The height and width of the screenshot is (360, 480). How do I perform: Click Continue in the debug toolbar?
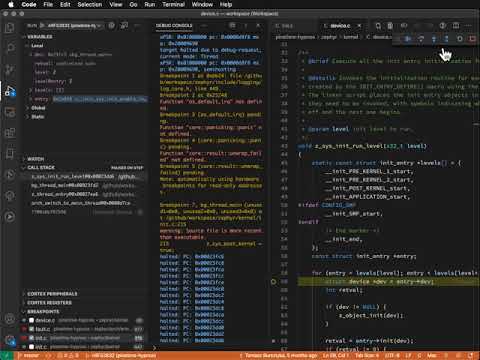[x=408, y=39]
